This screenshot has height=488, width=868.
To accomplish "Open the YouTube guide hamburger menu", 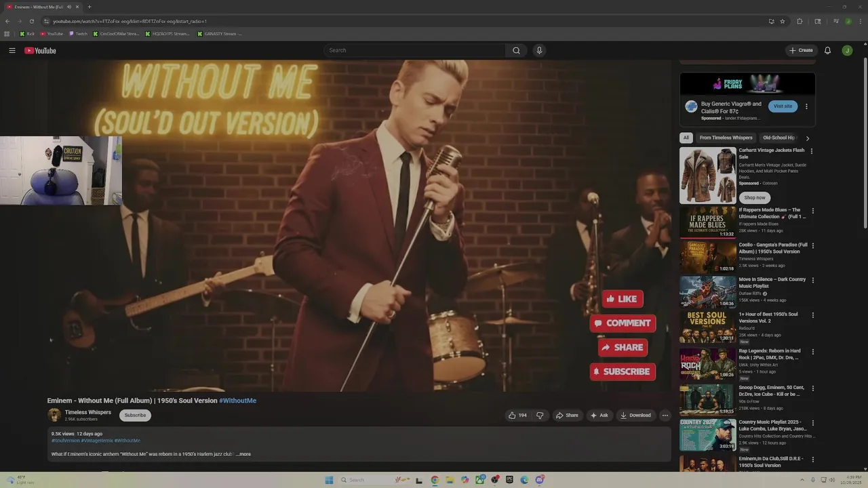I will (x=12, y=50).
